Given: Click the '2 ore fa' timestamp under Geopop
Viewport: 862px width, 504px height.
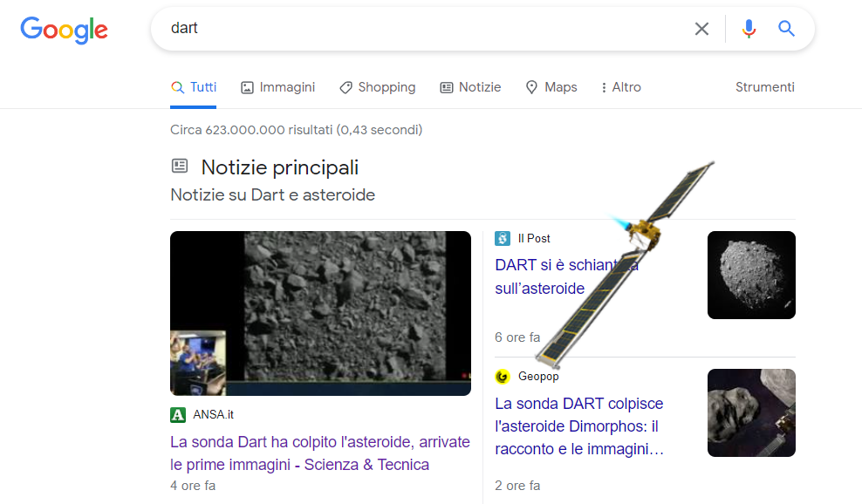Looking at the screenshot, I should [517, 486].
